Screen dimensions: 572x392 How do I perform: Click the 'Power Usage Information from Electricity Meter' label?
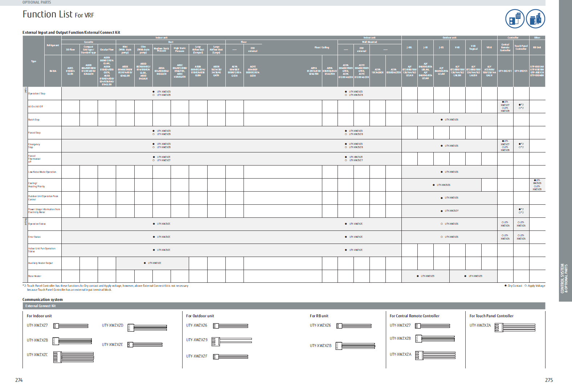[44, 211]
